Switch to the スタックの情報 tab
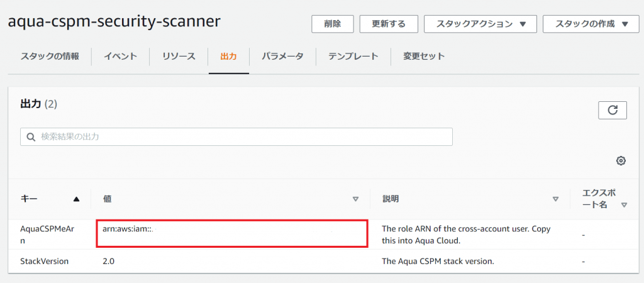 (50, 56)
